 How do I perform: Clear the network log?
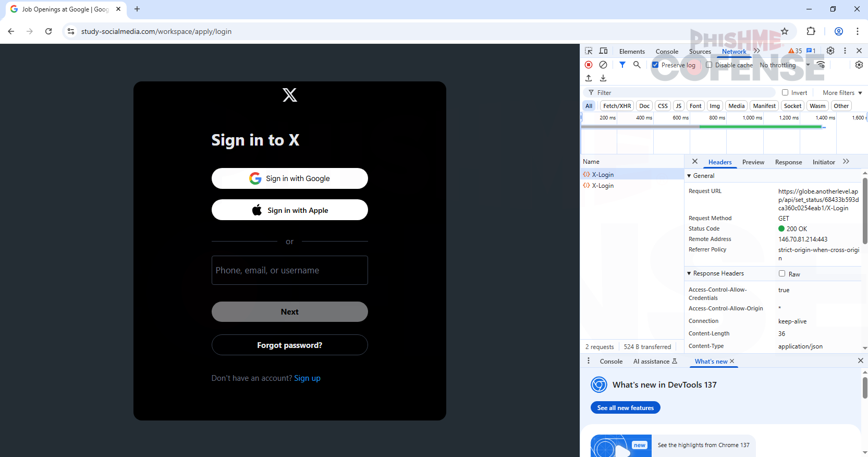pos(603,65)
